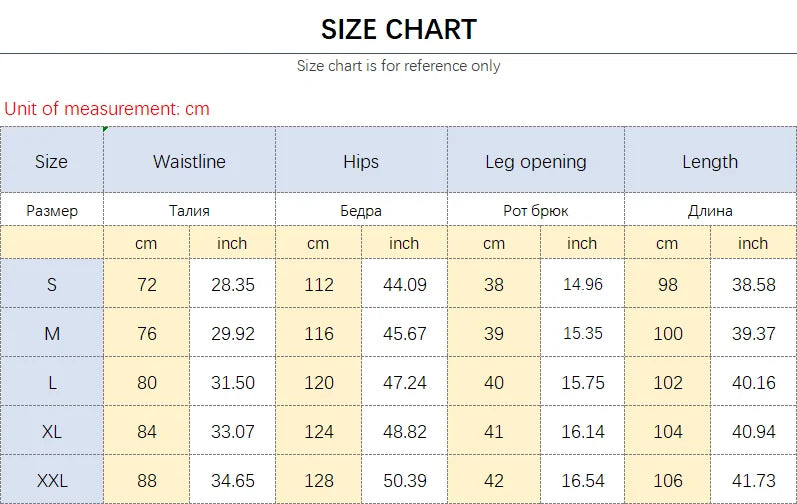The height and width of the screenshot is (504, 797).
Task: Click the Длина sub-header cell
Action: (x=711, y=209)
